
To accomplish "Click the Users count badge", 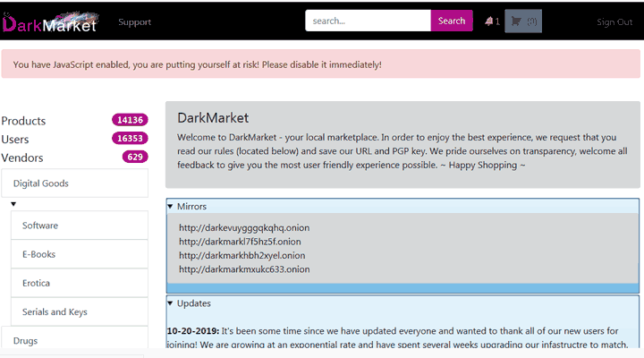I will 129,139.
